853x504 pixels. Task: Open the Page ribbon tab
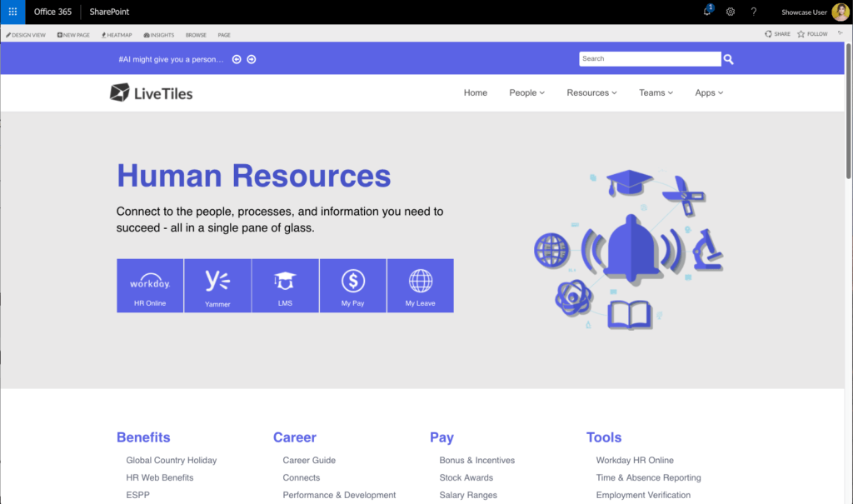point(224,35)
